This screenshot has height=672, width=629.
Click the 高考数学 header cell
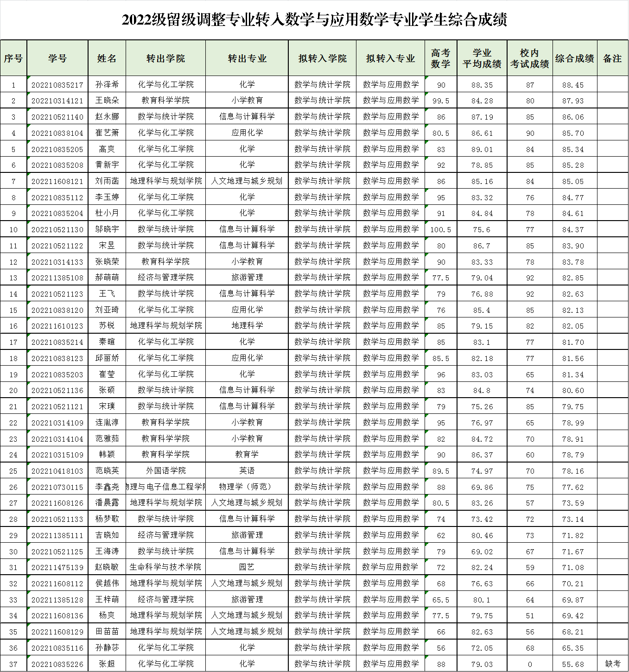point(440,58)
